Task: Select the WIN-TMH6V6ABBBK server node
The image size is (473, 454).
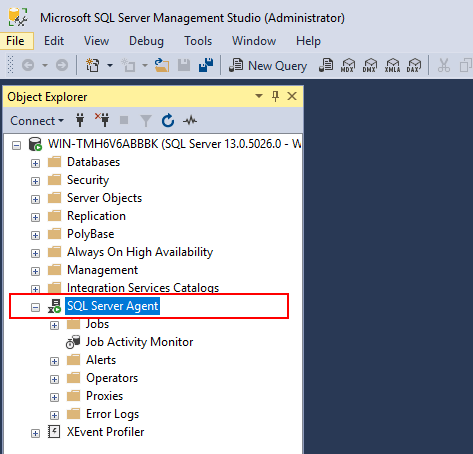Action: click(174, 144)
